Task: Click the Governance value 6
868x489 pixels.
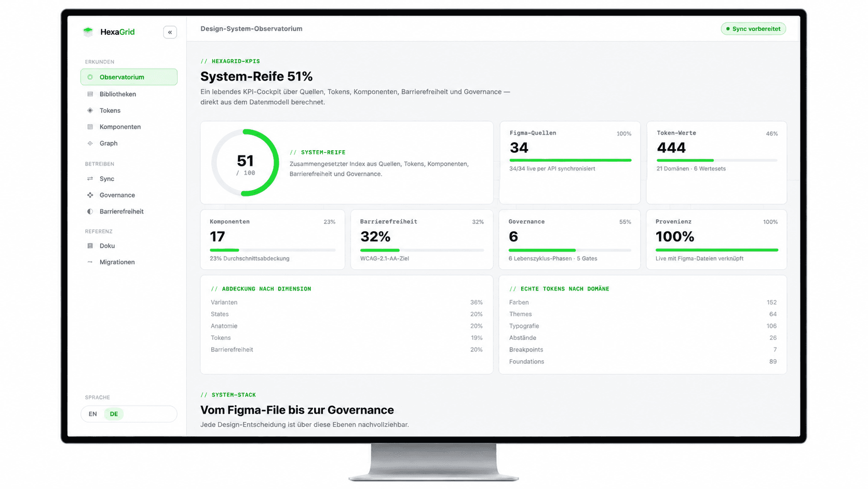Action: point(513,236)
